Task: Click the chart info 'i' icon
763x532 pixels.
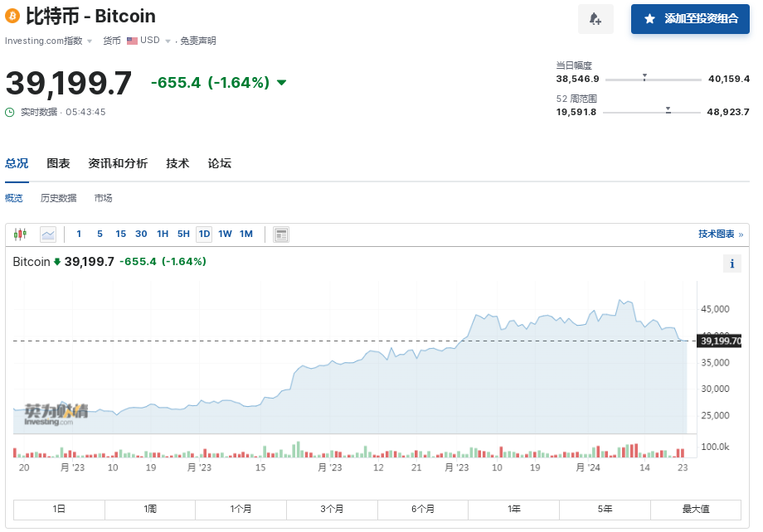Action: (x=731, y=264)
